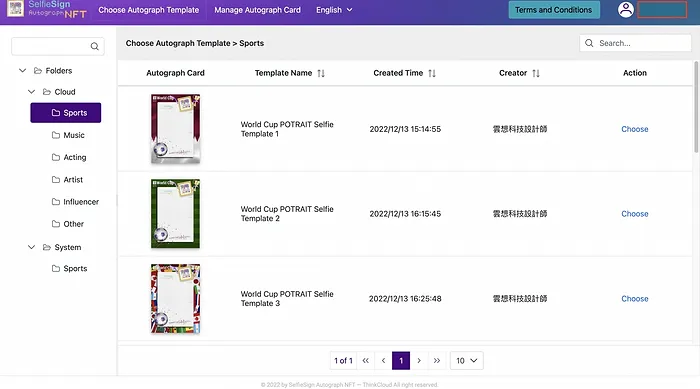Open Template 3 flags card thumbnail

175,298
